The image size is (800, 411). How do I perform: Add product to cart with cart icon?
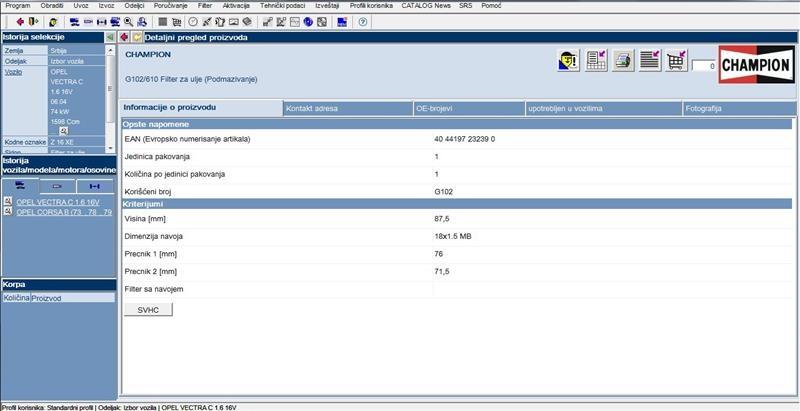point(677,61)
